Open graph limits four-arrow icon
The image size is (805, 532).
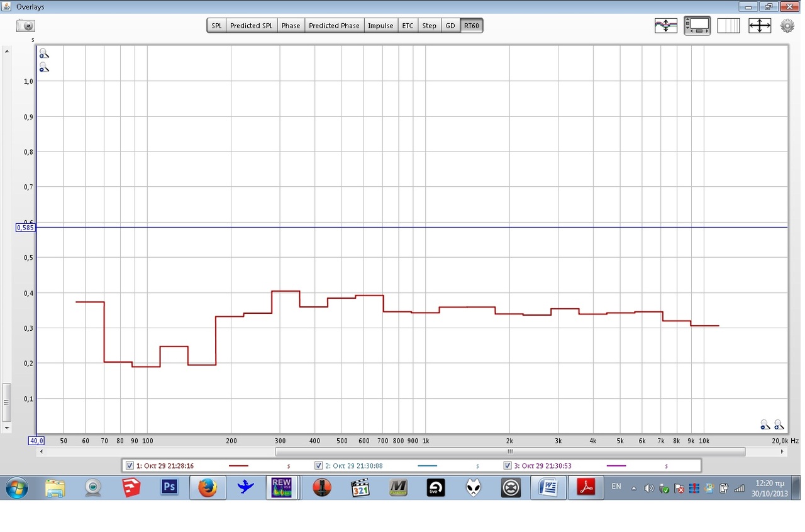point(760,26)
